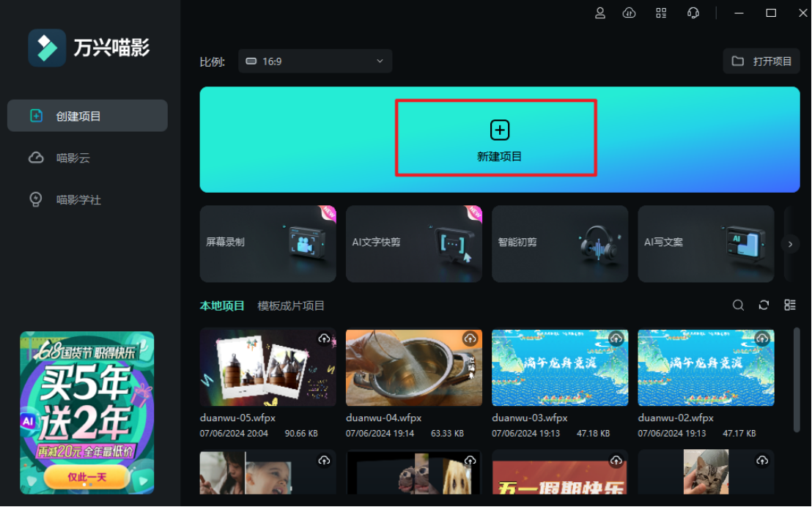
Task: Collapse the ratio selector chevron
Action: click(379, 61)
